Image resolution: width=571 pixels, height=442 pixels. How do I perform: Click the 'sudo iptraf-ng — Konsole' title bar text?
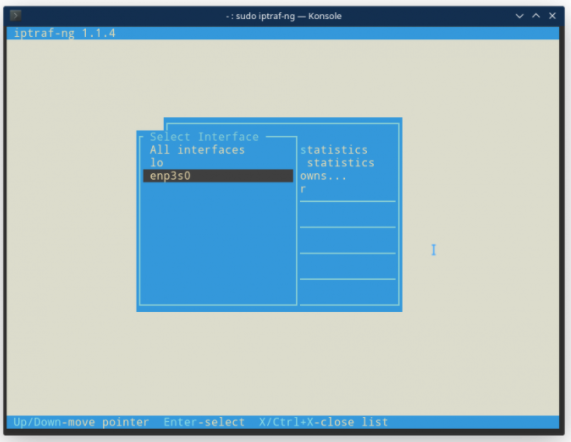pyautogui.click(x=284, y=16)
